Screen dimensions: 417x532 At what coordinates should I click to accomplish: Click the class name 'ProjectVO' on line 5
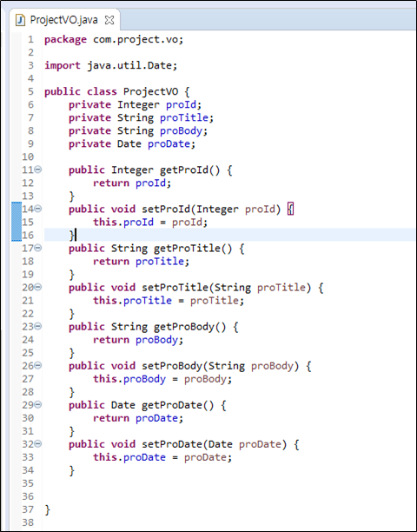[150, 91]
